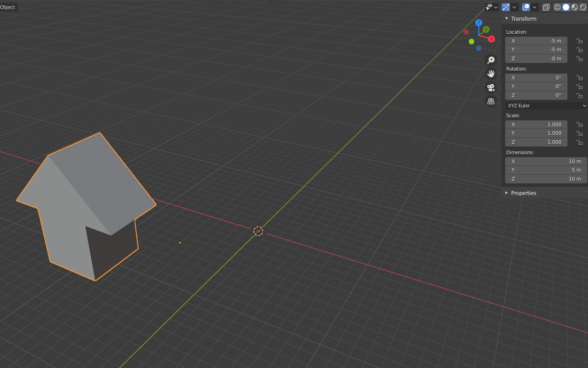Click the green Y axis gizmo handle

(486, 29)
